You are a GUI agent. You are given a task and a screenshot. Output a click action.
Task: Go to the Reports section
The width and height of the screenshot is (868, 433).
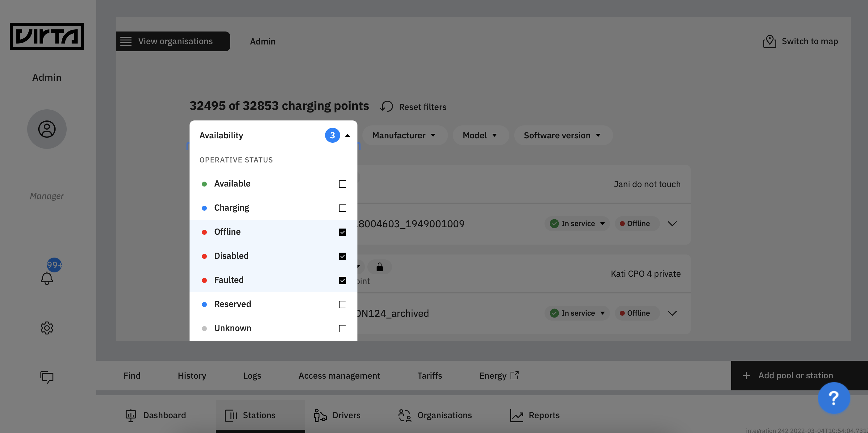tap(535, 415)
